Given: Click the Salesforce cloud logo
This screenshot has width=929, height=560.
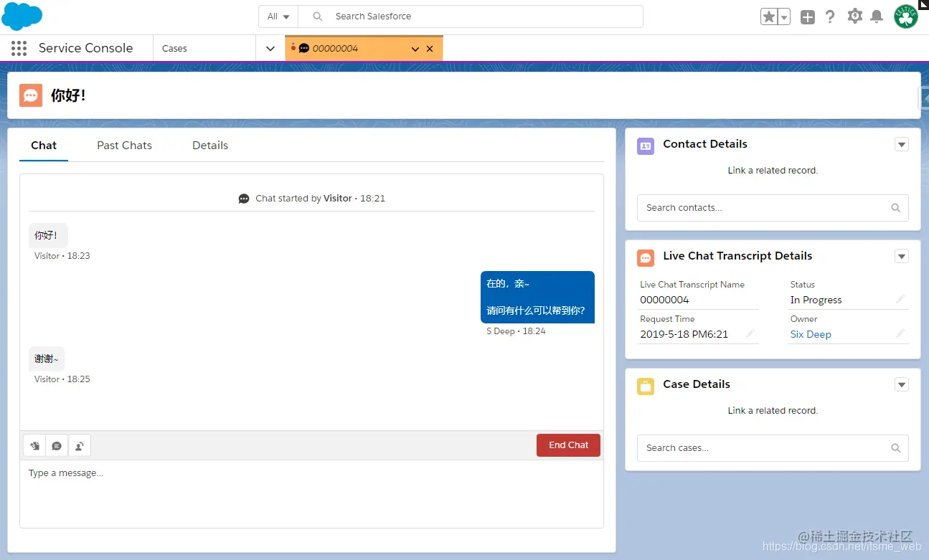Looking at the screenshot, I should (x=22, y=16).
